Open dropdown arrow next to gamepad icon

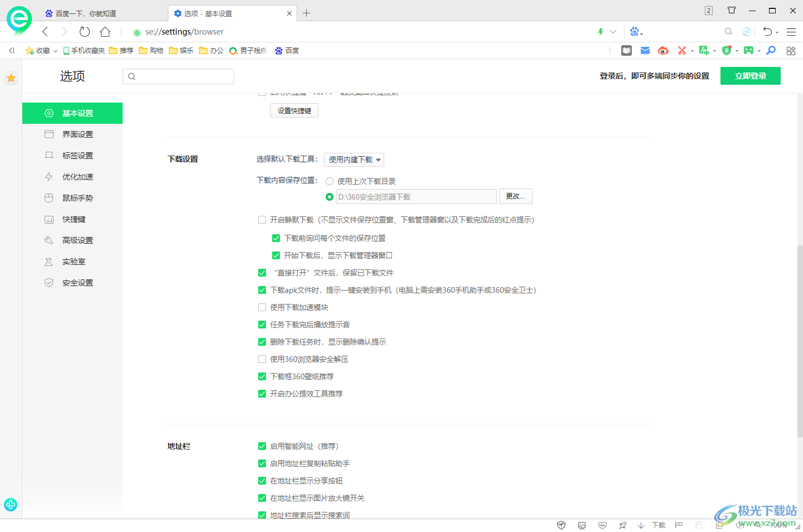pos(759,51)
